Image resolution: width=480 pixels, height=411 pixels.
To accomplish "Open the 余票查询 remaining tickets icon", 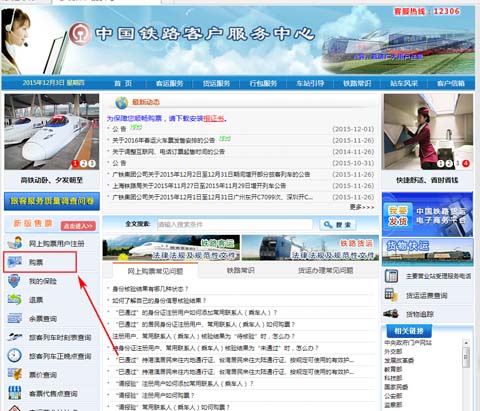I will point(15,318).
